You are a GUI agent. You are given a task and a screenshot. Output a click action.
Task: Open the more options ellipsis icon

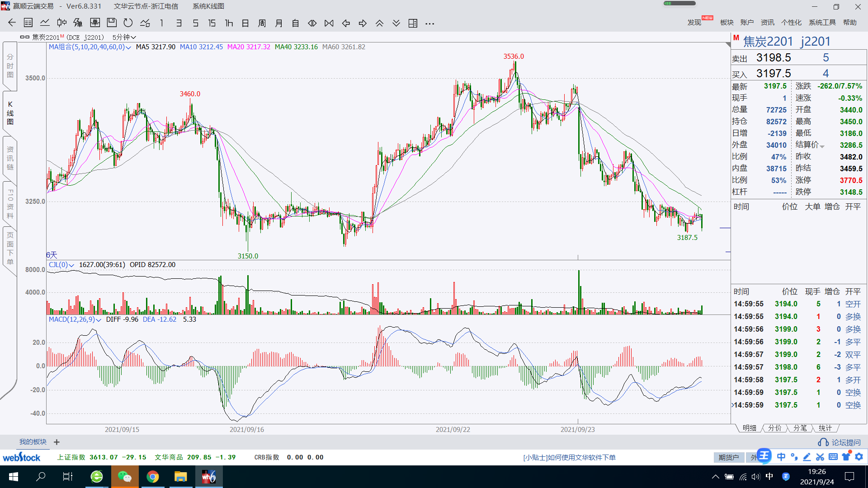[x=429, y=23]
